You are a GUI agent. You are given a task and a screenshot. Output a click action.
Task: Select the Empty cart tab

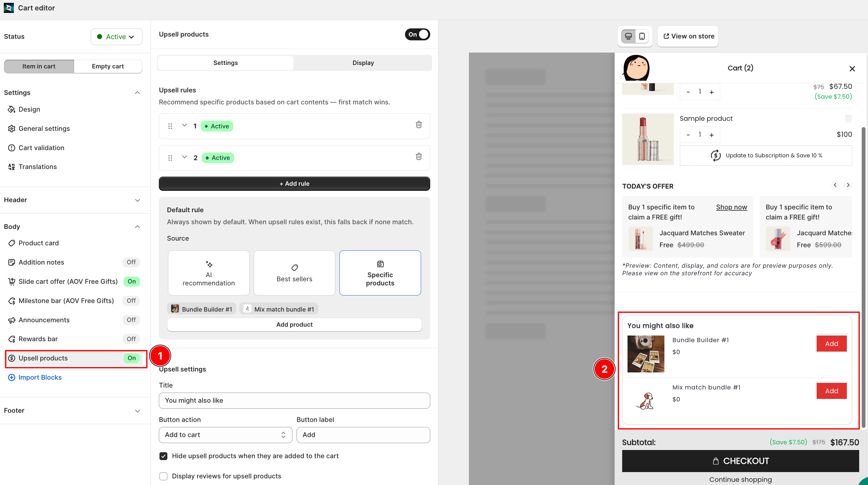tap(108, 67)
